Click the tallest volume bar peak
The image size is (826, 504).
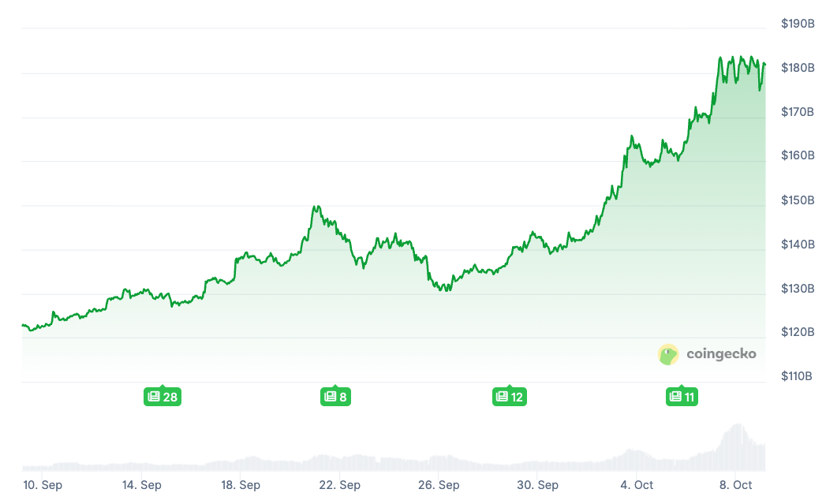point(738,427)
